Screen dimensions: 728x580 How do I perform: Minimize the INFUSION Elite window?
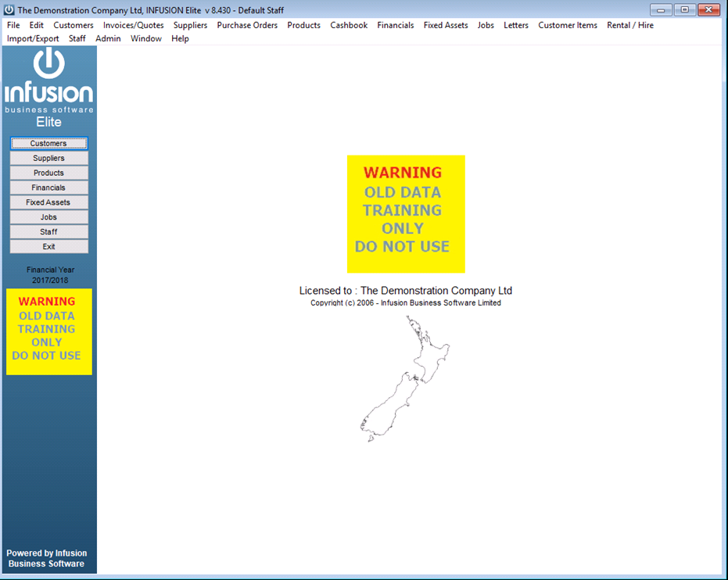point(661,9)
